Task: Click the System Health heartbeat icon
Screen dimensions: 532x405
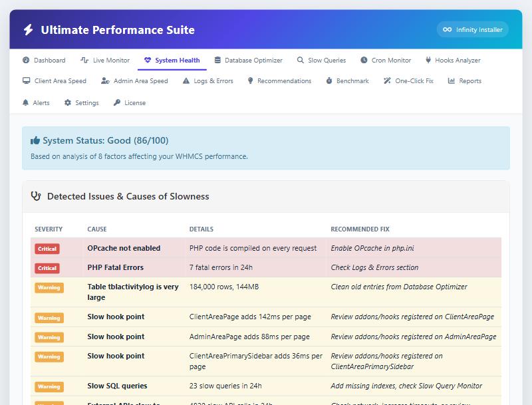Action: pyautogui.click(x=148, y=60)
